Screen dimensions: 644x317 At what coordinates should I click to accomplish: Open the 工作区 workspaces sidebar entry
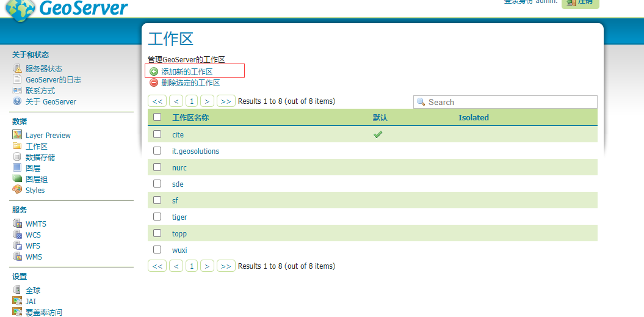36,146
